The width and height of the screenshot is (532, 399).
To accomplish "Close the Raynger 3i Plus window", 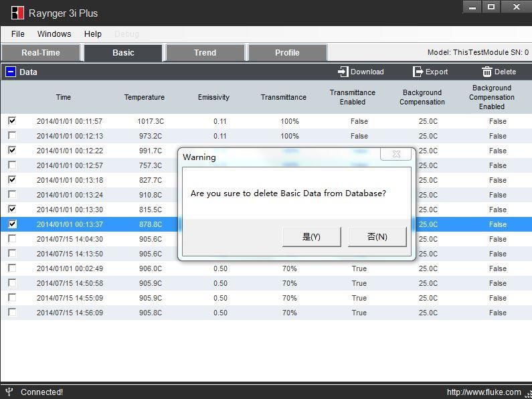I will pyautogui.click(x=517, y=7).
